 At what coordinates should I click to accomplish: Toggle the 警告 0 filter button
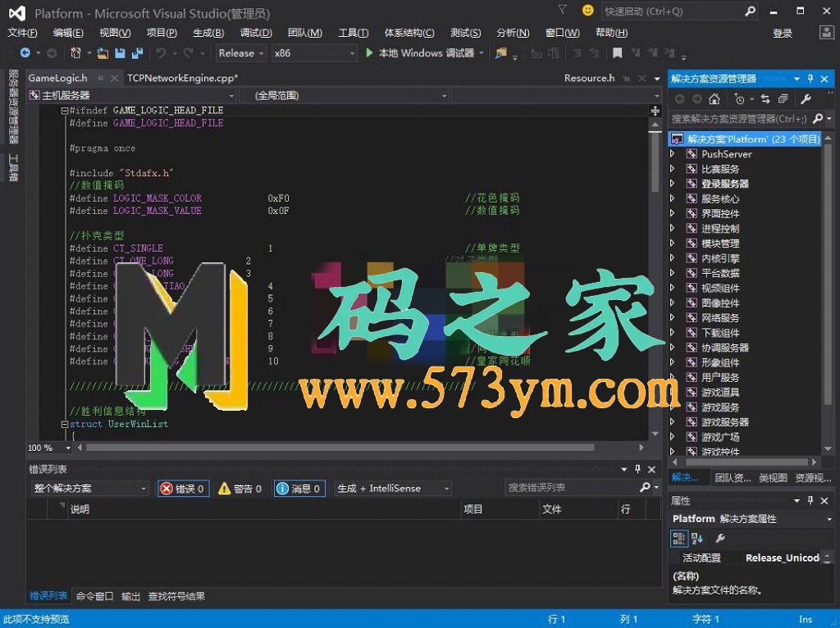[x=240, y=489]
